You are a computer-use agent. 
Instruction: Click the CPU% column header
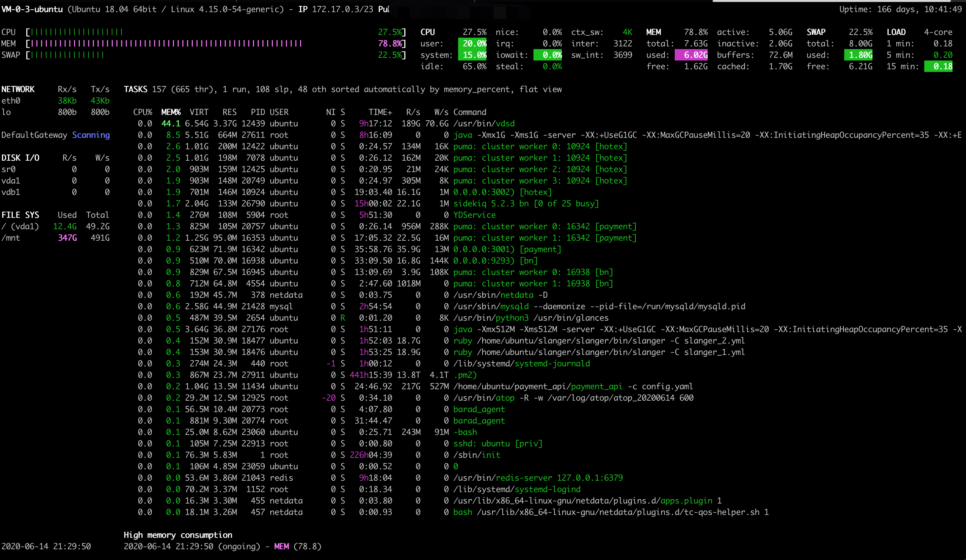[x=143, y=112]
